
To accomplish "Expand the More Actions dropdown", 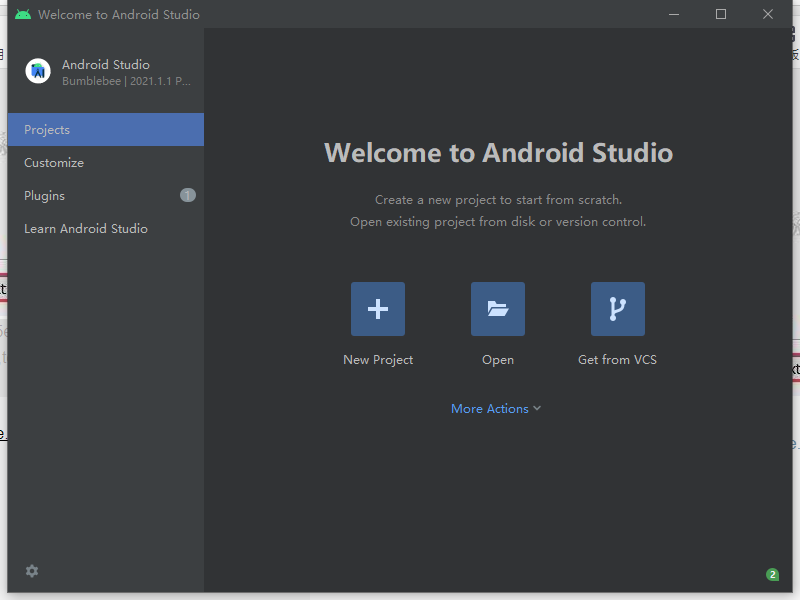I will [x=496, y=409].
